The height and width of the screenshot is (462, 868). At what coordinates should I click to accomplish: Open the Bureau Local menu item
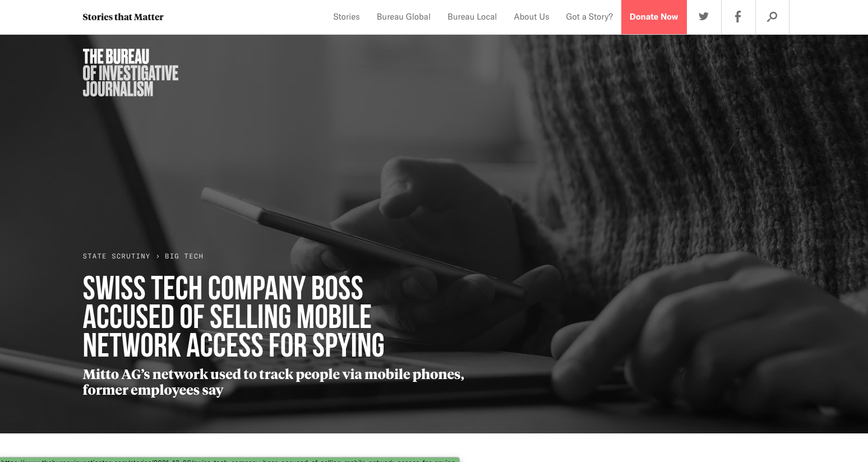472,17
